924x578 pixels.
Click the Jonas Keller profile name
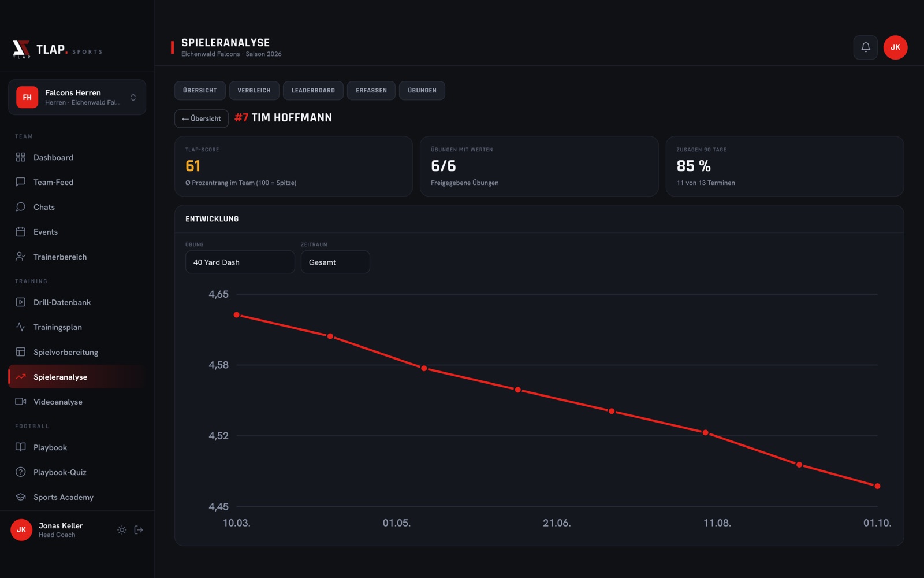pos(61,525)
